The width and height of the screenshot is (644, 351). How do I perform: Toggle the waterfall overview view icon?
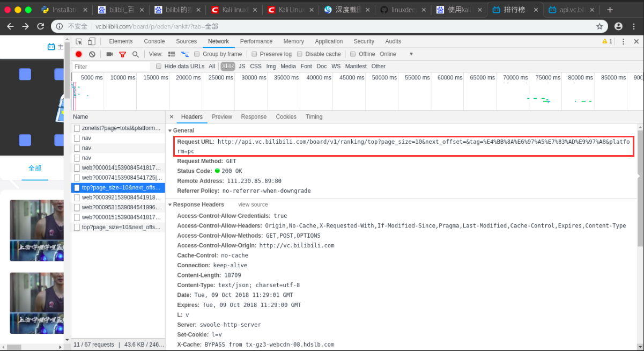coord(185,54)
